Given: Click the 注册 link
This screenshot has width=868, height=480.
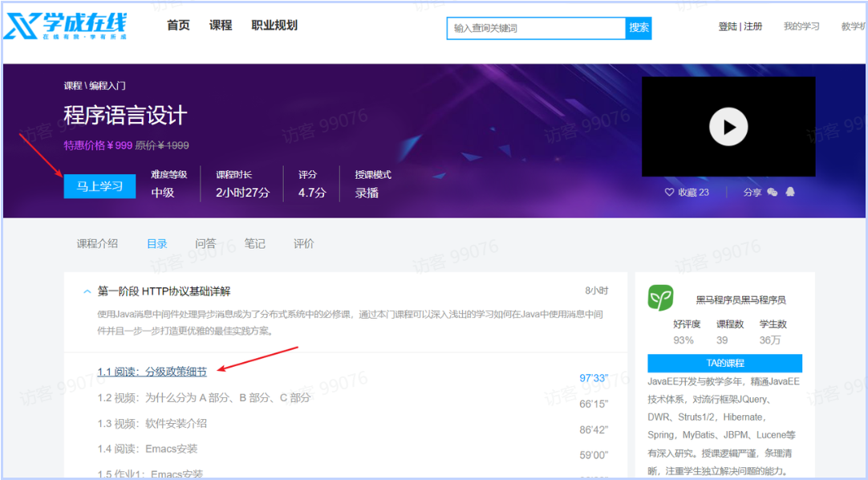Looking at the screenshot, I should click(x=752, y=26).
